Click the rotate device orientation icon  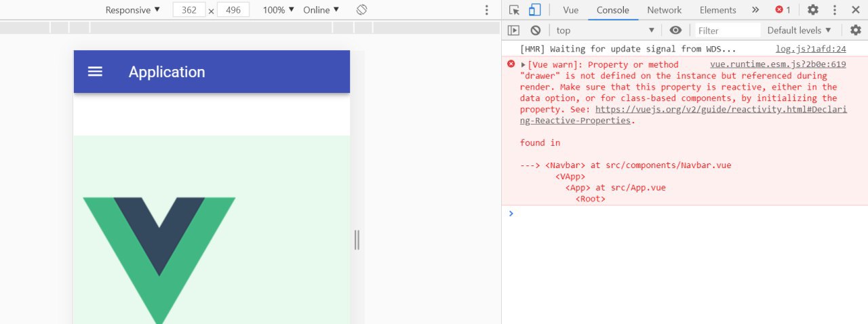coord(362,10)
